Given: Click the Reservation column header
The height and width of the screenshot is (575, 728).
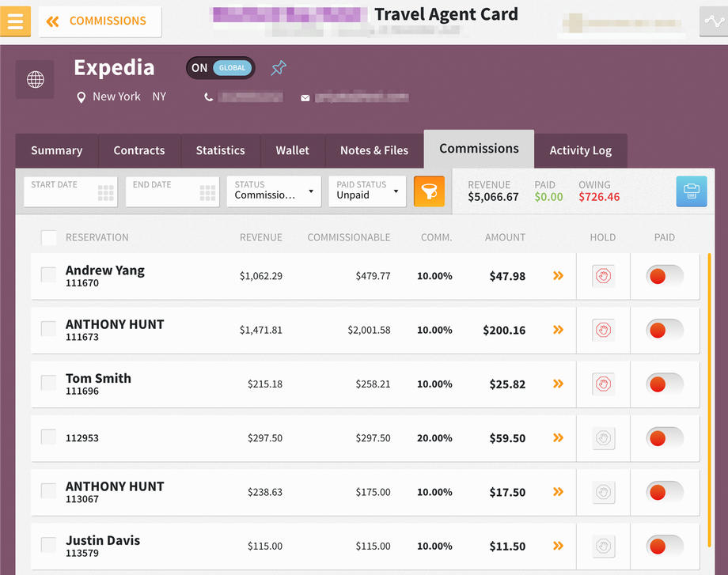Looking at the screenshot, I should (97, 237).
